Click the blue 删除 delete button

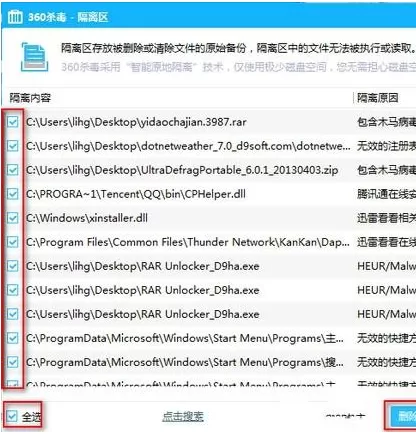(x=402, y=415)
